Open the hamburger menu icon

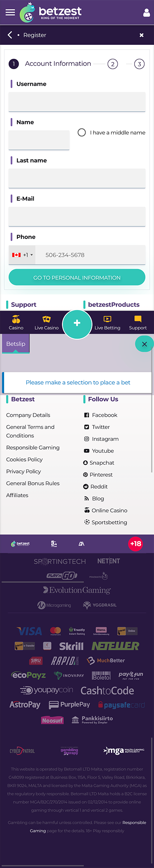10,12
